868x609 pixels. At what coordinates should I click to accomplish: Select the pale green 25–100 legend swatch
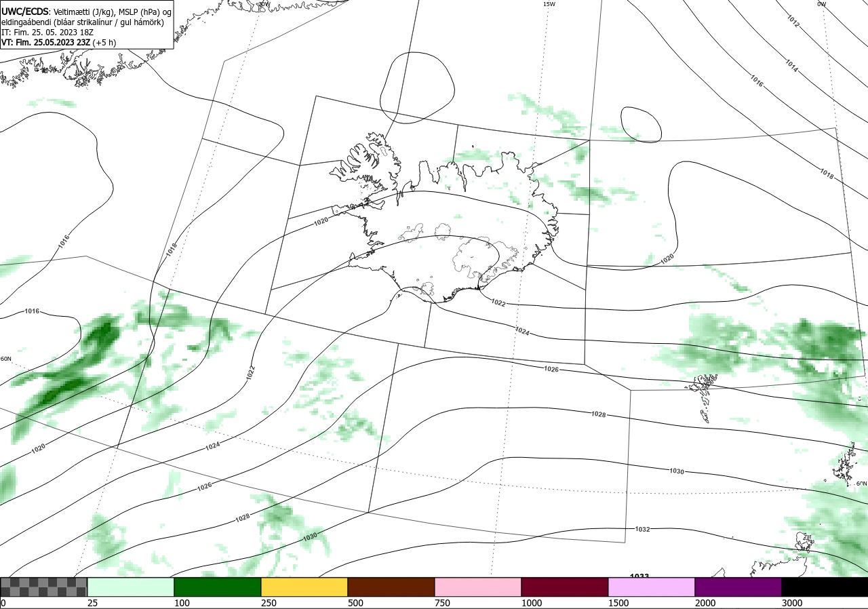[x=131, y=587]
